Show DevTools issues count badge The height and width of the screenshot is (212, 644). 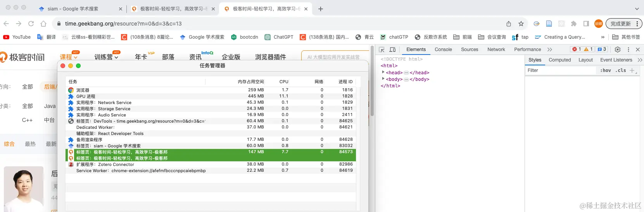[x=602, y=49]
